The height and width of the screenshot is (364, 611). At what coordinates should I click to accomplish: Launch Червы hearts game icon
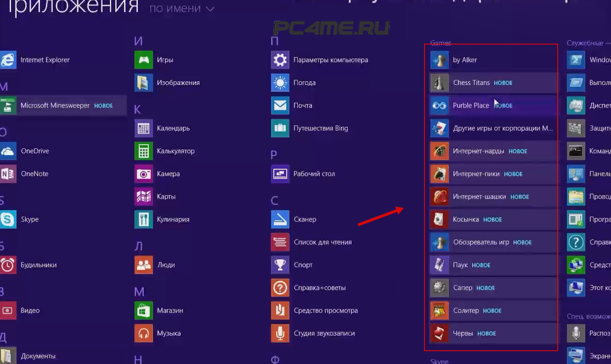tap(440, 333)
